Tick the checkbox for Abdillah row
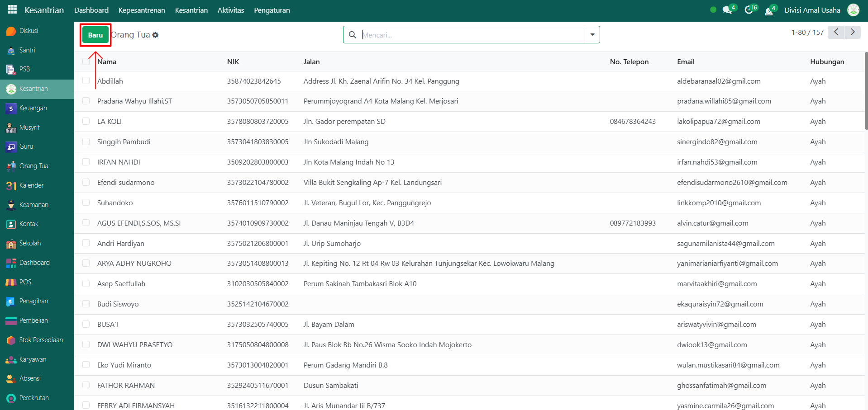Image resolution: width=868 pixels, height=410 pixels. click(86, 81)
